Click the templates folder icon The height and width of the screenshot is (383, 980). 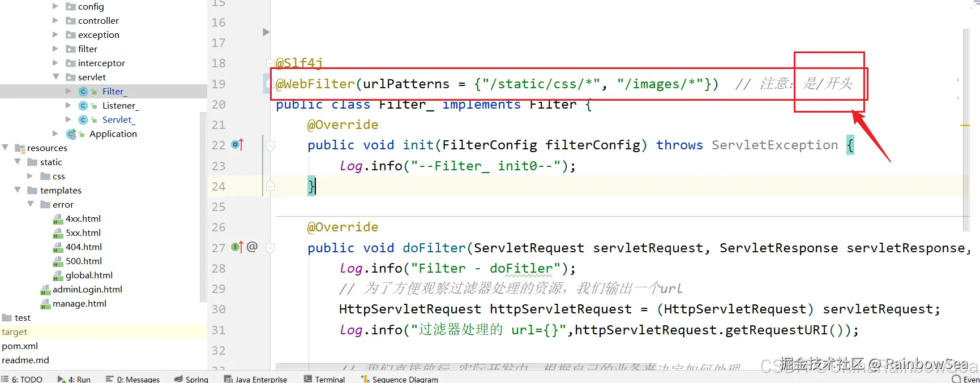point(32,190)
